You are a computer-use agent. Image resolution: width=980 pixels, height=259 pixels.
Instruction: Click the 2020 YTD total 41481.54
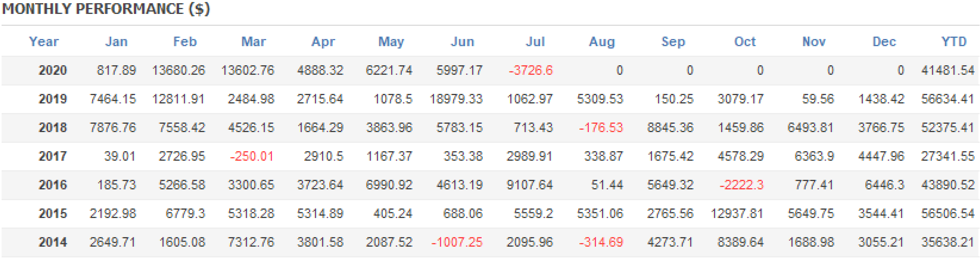948,70
